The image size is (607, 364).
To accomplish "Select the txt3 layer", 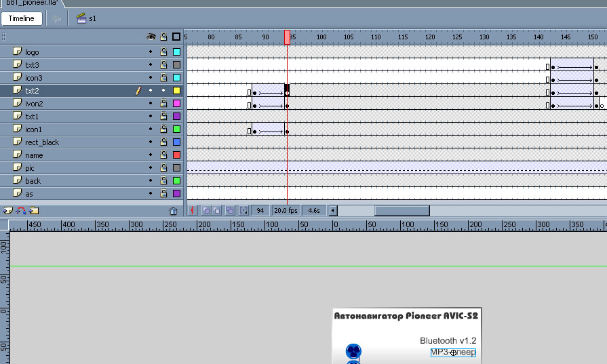I will [x=92, y=64].
